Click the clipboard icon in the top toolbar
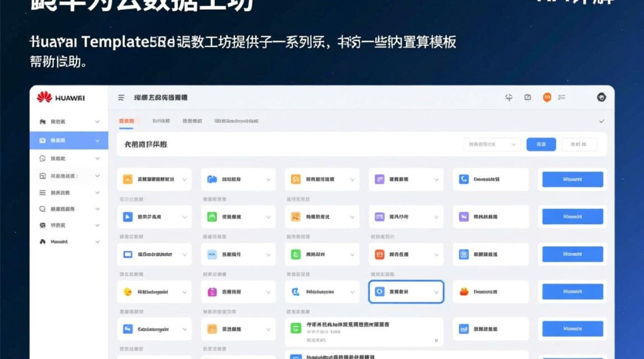The image size is (644, 359). point(528,97)
